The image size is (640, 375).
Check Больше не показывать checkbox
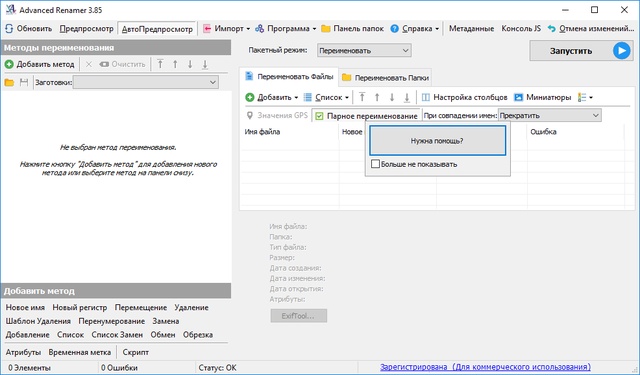(376, 164)
